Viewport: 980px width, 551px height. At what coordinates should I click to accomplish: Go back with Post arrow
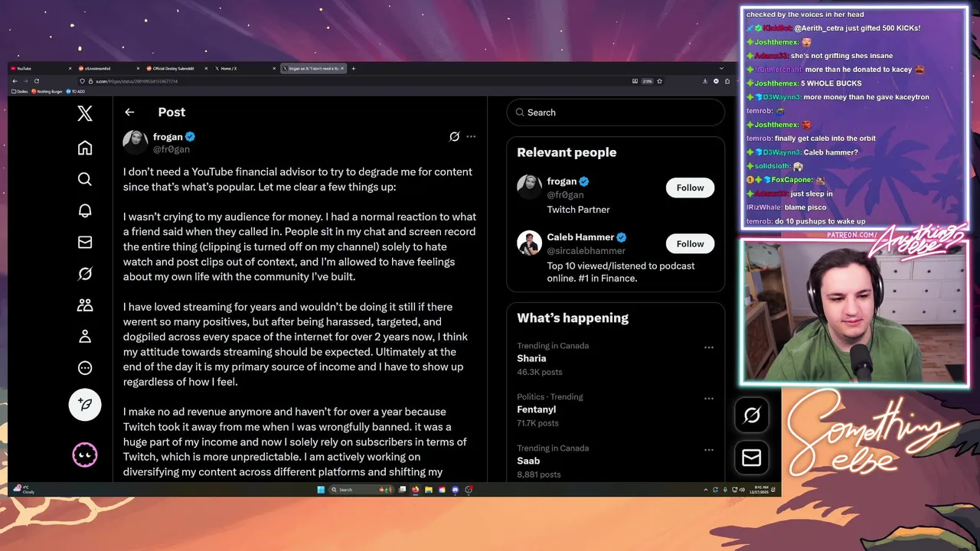(129, 112)
